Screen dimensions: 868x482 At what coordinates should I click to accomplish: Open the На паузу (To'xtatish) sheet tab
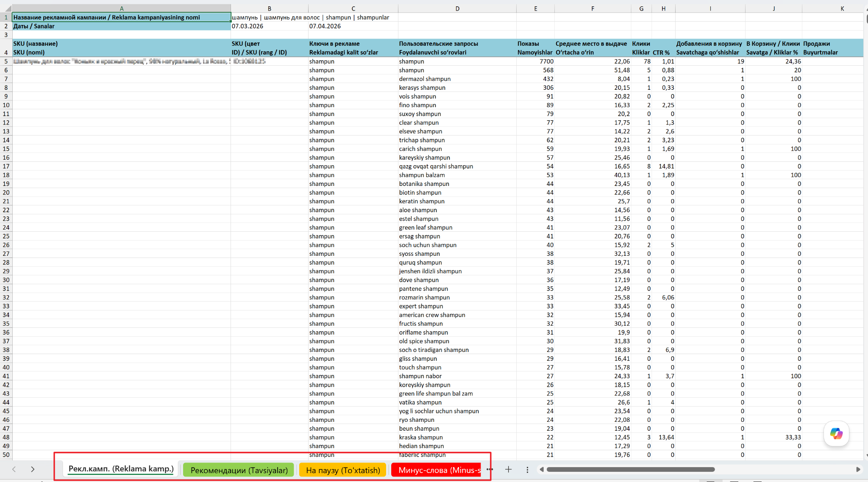(x=343, y=470)
